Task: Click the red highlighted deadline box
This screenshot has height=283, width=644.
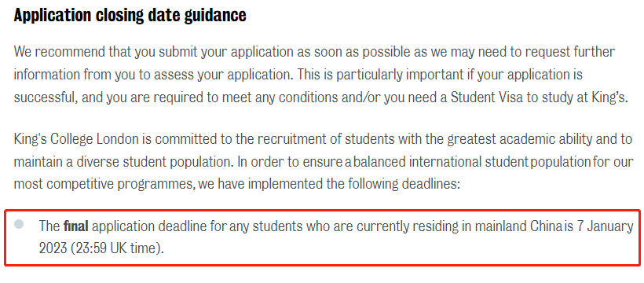Action: (x=323, y=237)
